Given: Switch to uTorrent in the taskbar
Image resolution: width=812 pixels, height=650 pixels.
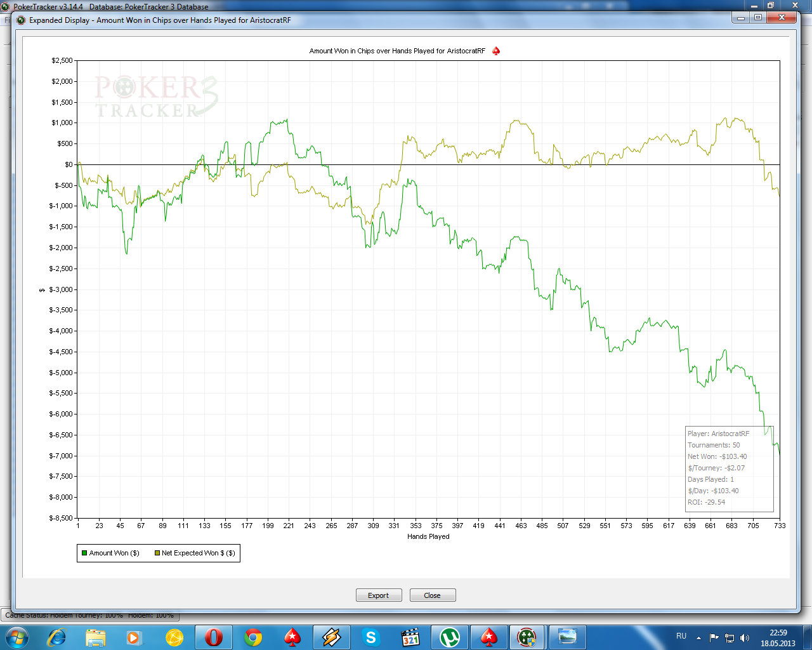Looking at the screenshot, I should click(450, 637).
